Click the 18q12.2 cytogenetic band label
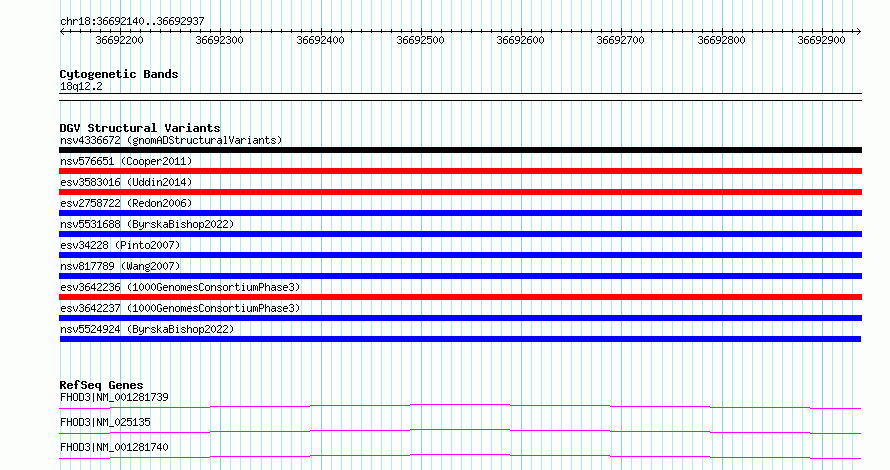 81,86
